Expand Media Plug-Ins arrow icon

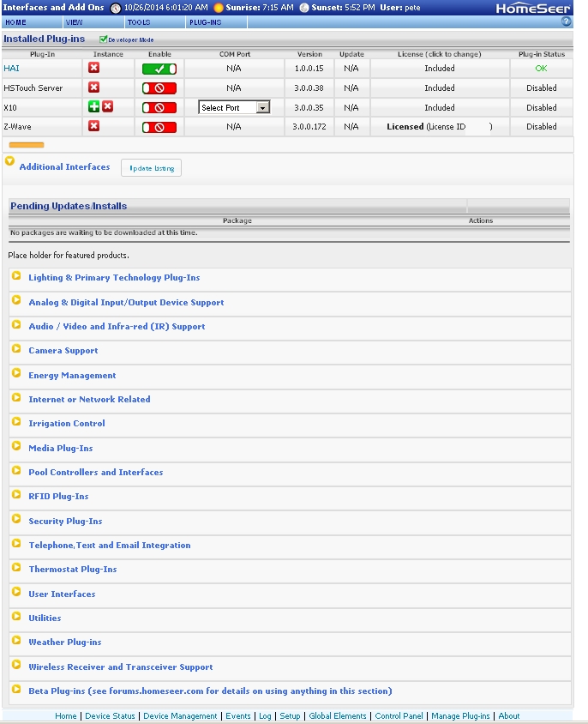16,446
